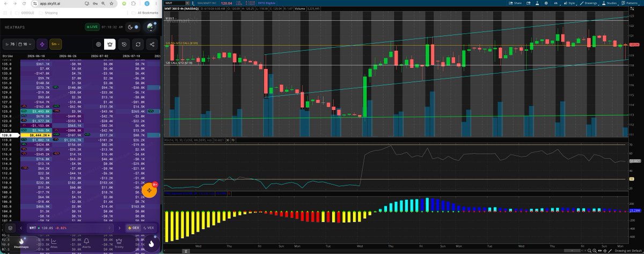Click the 120 CALL 6/12 order line label
The height and width of the screenshot is (254, 644).
(x=178, y=63)
